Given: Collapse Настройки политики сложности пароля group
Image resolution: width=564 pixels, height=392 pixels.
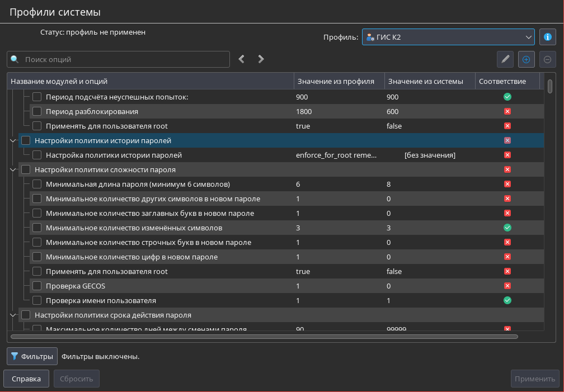Looking at the screenshot, I should 13,169.
